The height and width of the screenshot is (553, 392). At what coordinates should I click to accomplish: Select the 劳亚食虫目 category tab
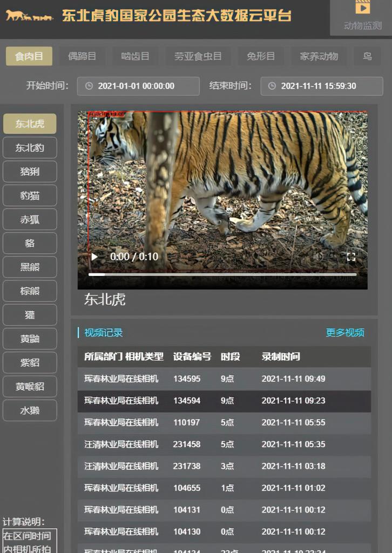click(x=198, y=56)
